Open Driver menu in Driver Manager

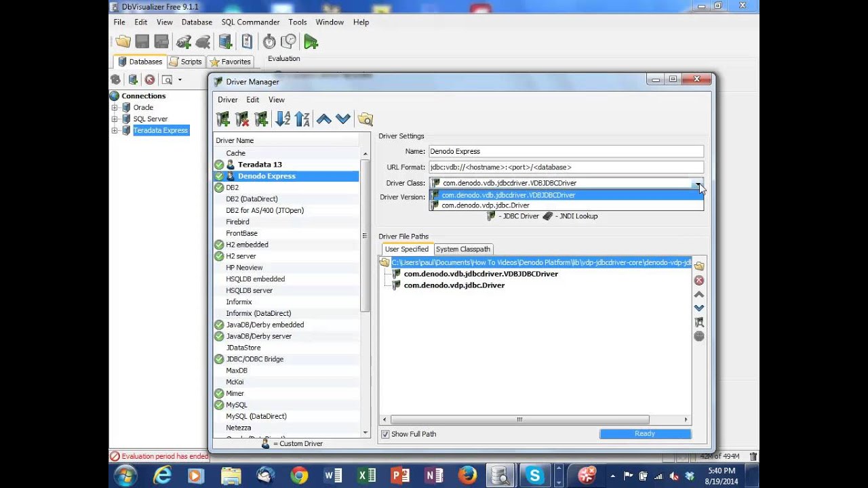click(227, 100)
